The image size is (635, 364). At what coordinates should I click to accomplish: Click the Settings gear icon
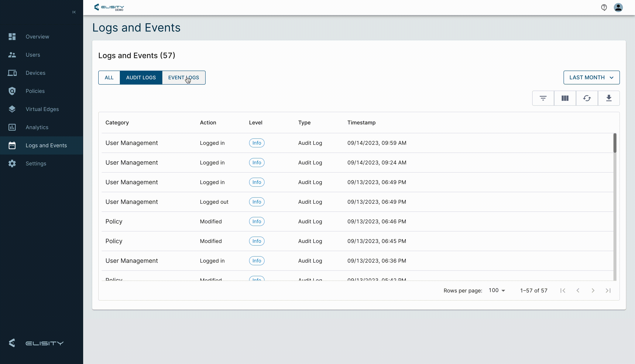(12, 163)
